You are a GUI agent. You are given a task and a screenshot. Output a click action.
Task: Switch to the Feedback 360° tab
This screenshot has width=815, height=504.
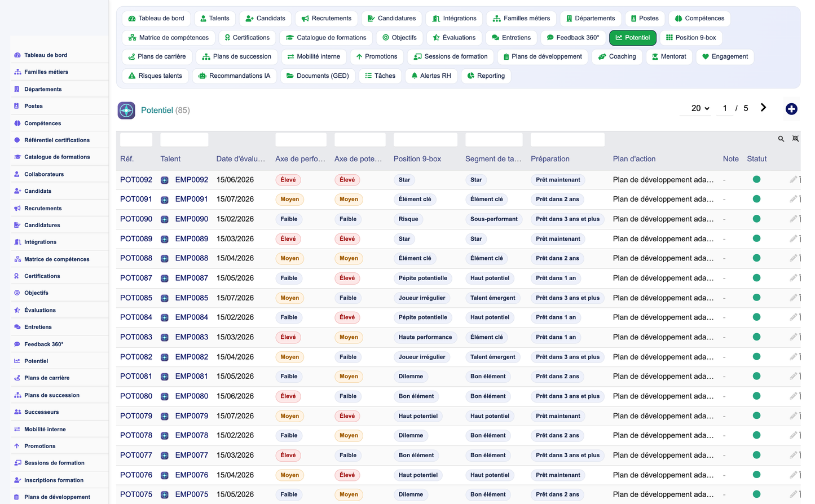click(573, 38)
